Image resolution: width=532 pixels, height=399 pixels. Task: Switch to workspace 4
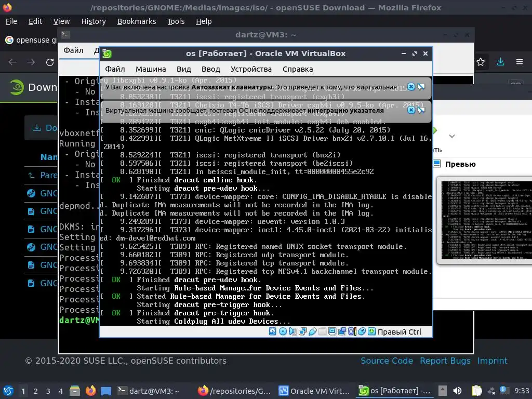coord(61,391)
